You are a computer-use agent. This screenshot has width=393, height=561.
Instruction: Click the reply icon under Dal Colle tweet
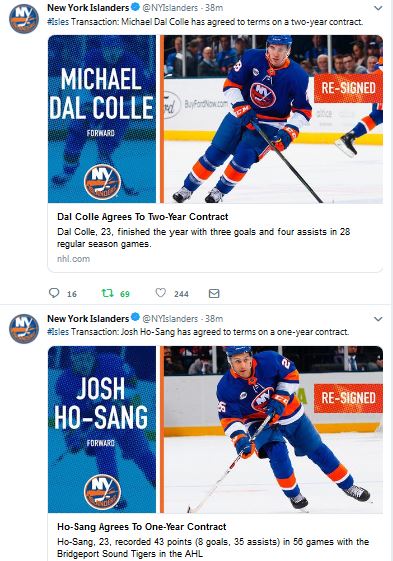tap(54, 293)
